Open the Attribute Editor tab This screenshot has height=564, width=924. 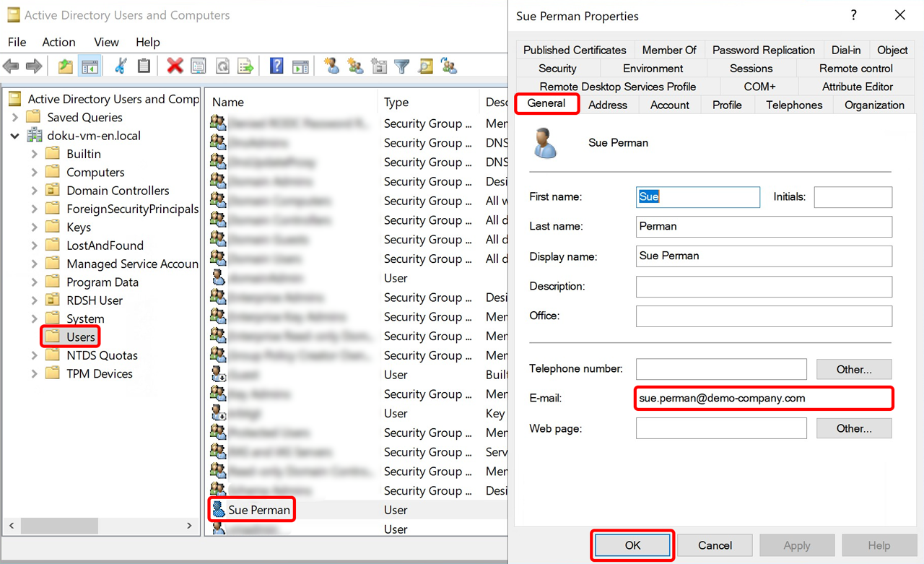pos(857,87)
